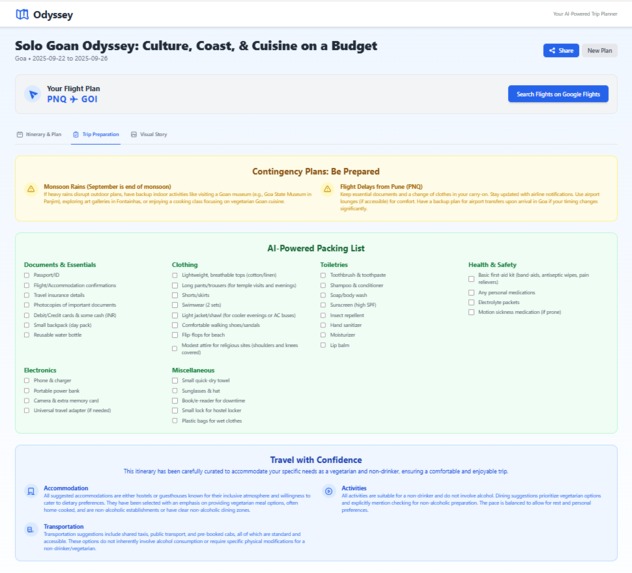Select the Trip Preparation tab
Screen dimensions: 632x573
(x=96, y=134)
